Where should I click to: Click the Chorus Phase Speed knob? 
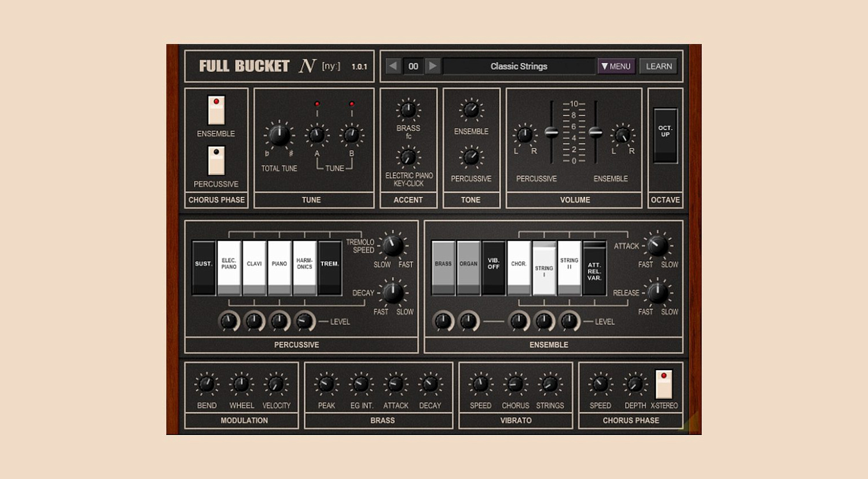(600, 384)
